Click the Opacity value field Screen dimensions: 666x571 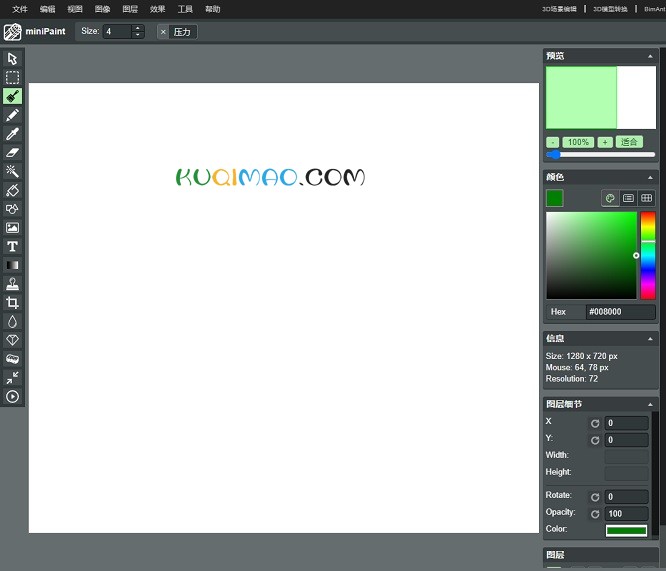pos(626,514)
